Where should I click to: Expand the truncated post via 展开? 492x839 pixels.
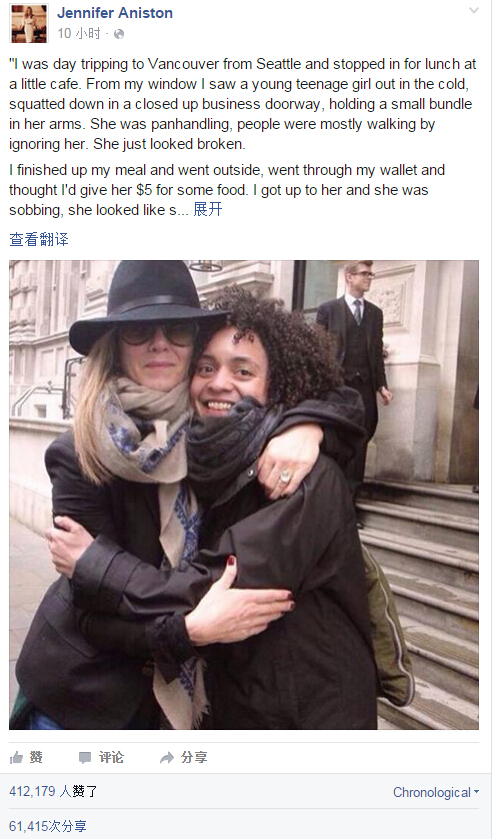[x=207, y=209]
